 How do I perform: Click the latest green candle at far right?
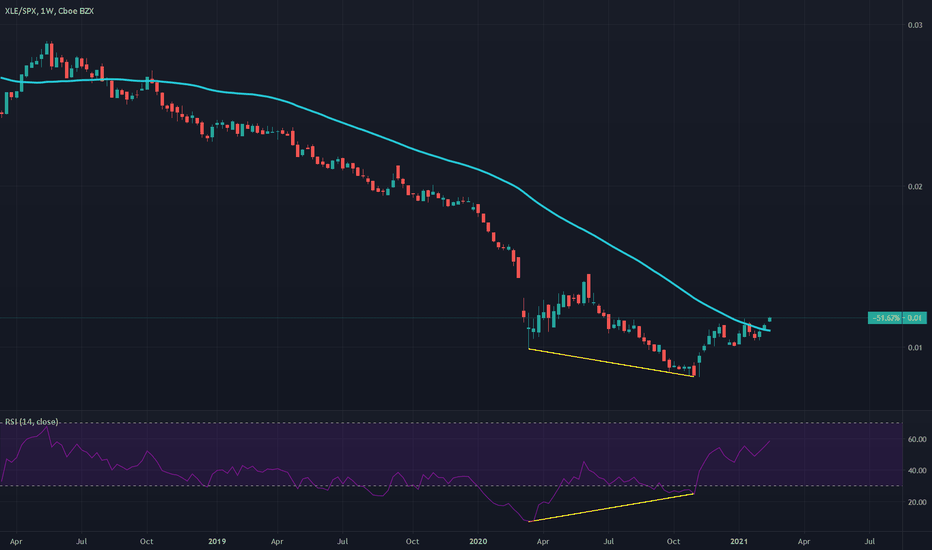coord(770,319)
